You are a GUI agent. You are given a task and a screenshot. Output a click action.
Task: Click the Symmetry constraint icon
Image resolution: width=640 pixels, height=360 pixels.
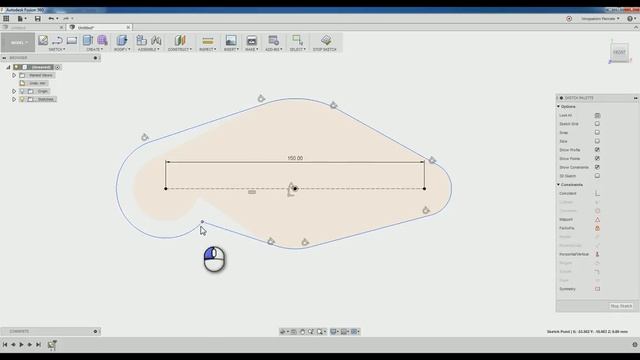coord(597,289)
